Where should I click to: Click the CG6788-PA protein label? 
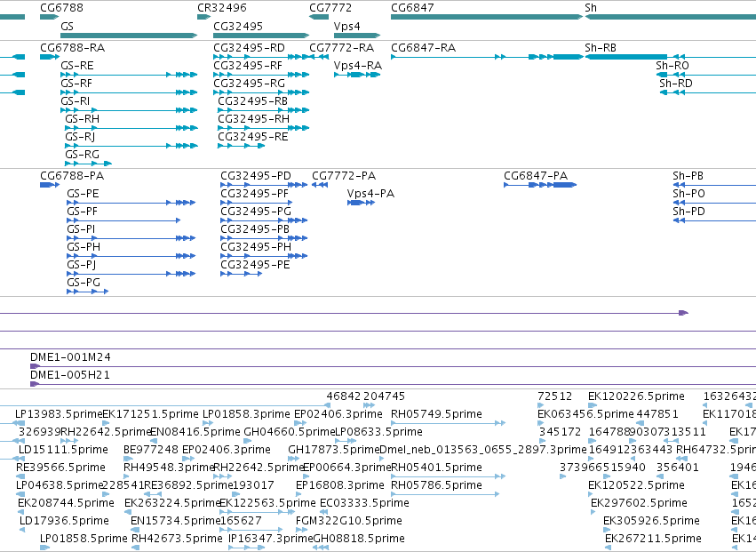click(x=72, y=176)
